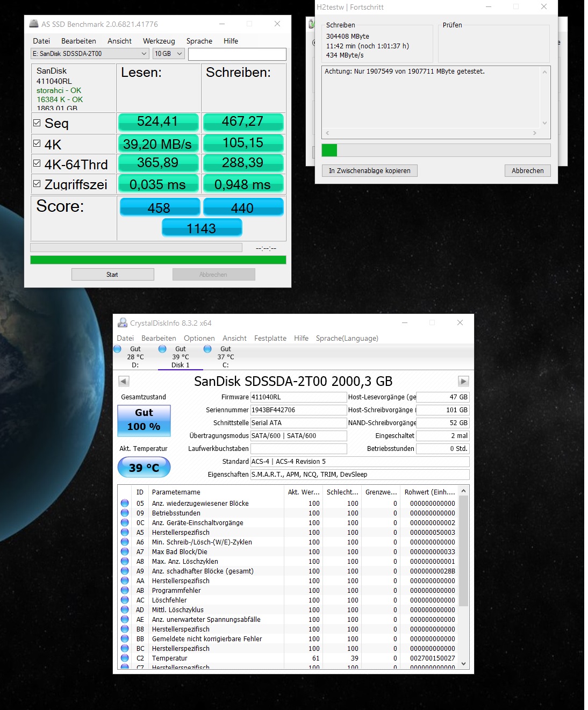Select the Disk 1 status orb at 39 °C

click(162, 349)
